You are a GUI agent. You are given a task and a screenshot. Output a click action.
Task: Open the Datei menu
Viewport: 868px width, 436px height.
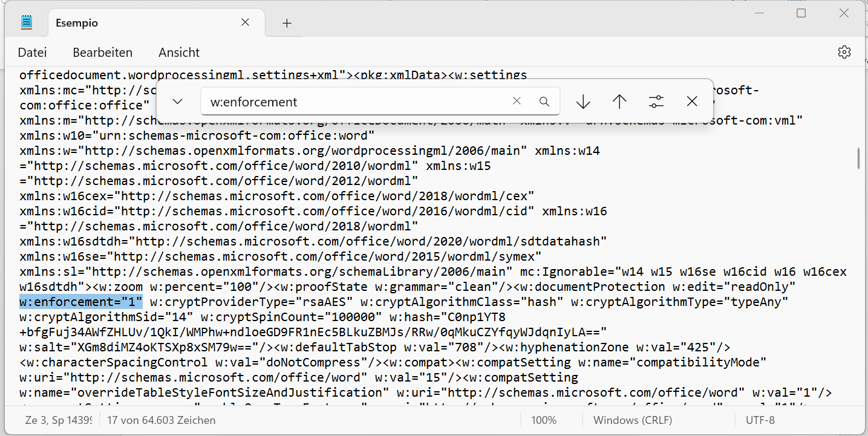[32, 53]
